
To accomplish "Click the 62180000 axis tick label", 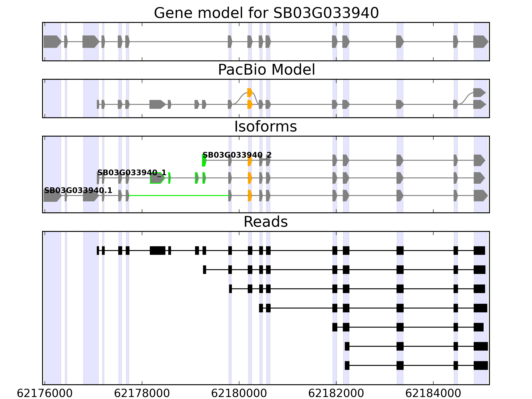I will click(x=239, y=393).
